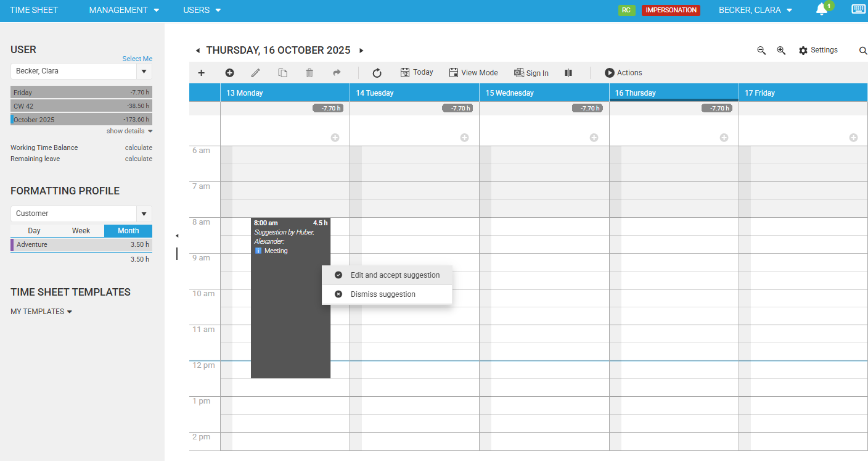868x461 pixels.
Task: Click the refresh icon in the toolbar
Action: coord(377,73)
